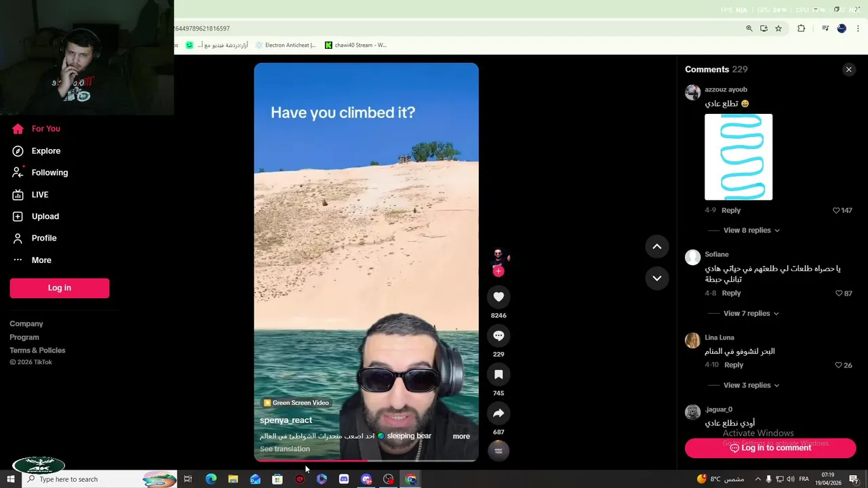Open the Terms & Policies link
The image size is (868, 488).
pos(37,350)
